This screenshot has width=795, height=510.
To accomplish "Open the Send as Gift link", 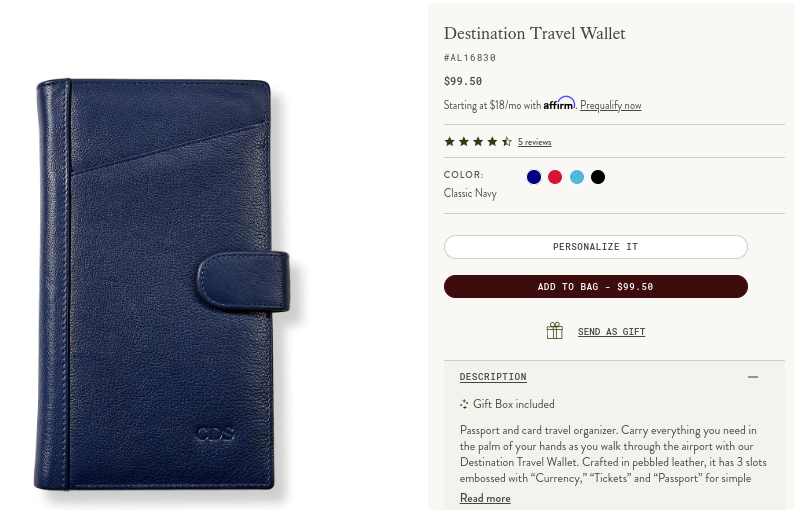I will (x=611, y=332).
